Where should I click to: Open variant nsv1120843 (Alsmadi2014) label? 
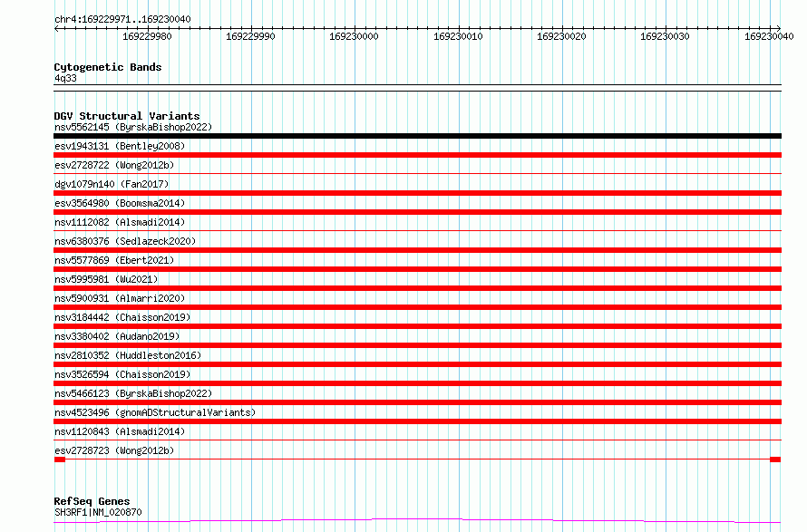(120, 431)
